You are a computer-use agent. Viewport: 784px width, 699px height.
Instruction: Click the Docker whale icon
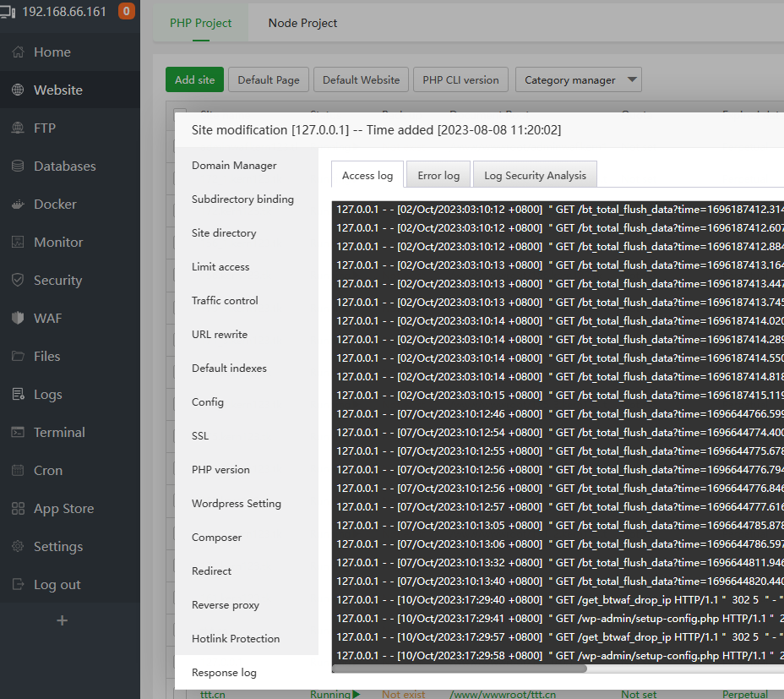pyautogui.click(x=18, y=205)
